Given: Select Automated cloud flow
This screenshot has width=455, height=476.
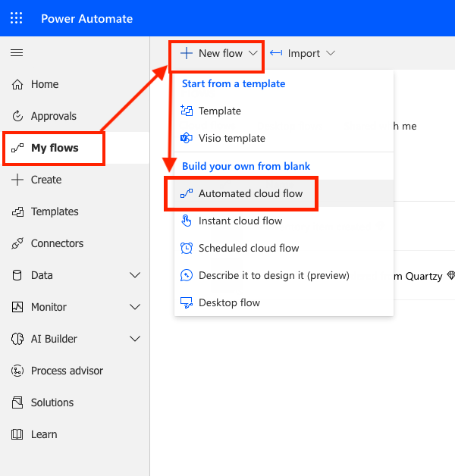Looking at the screenshot, I should pos(284,193).
